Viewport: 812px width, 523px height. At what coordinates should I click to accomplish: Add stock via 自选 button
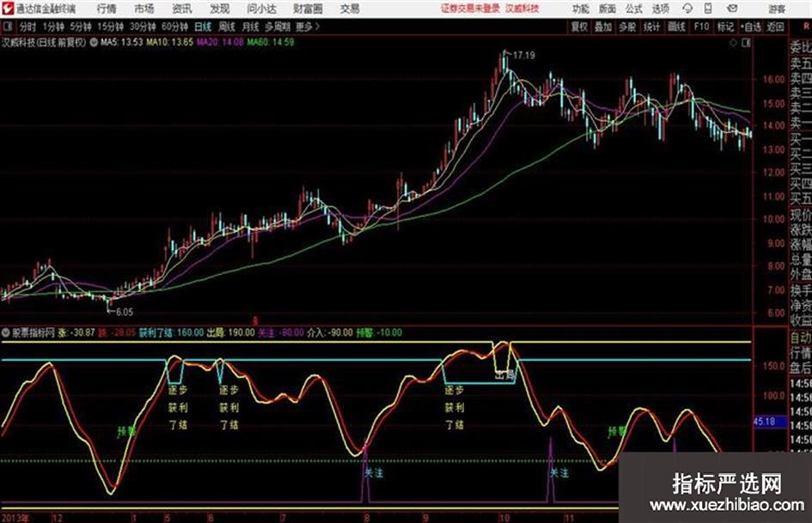[750, 27]
